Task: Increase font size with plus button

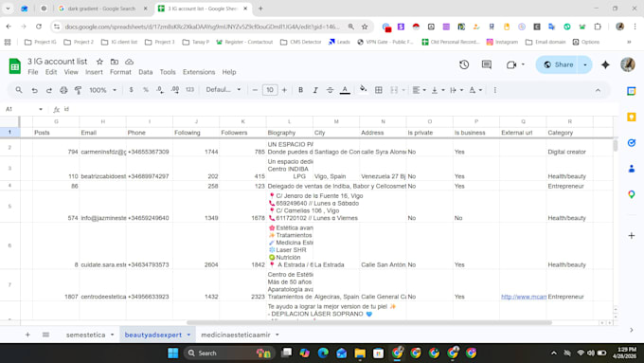Action: (x=284, y=90)
